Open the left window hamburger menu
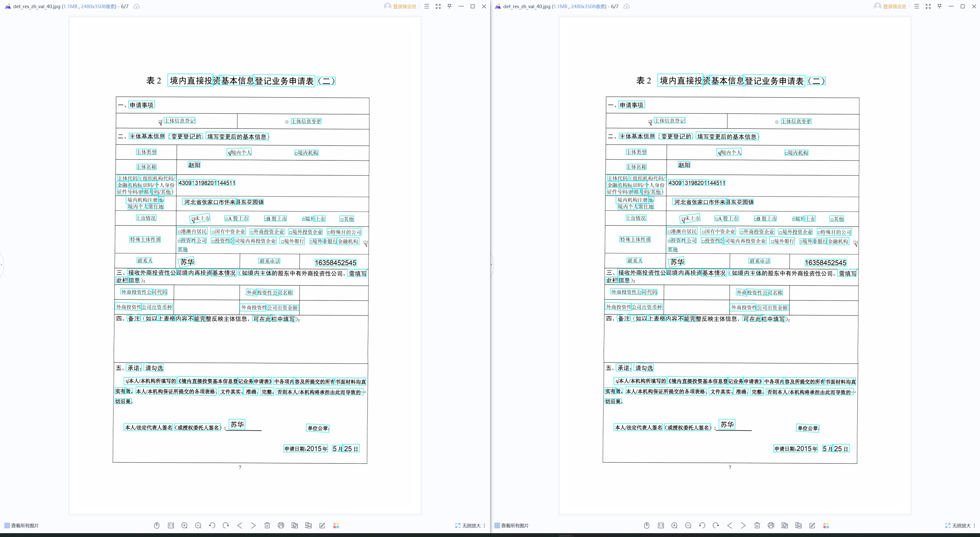This screenshot has width=980, height=537. 427,6
